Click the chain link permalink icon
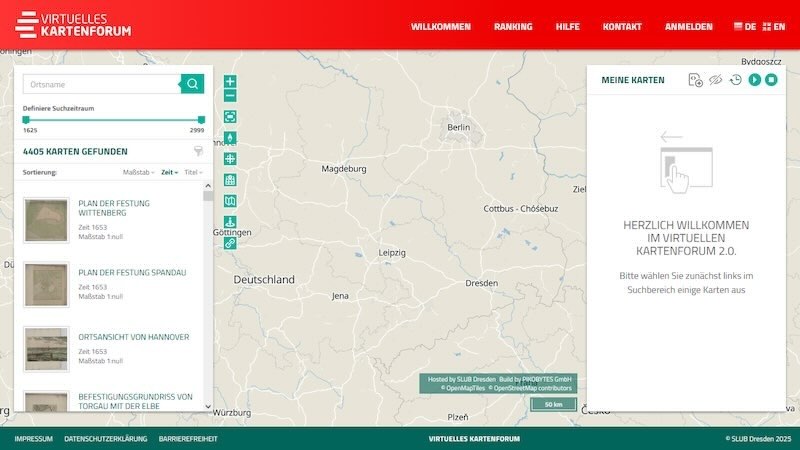 [x=230, y=243]
